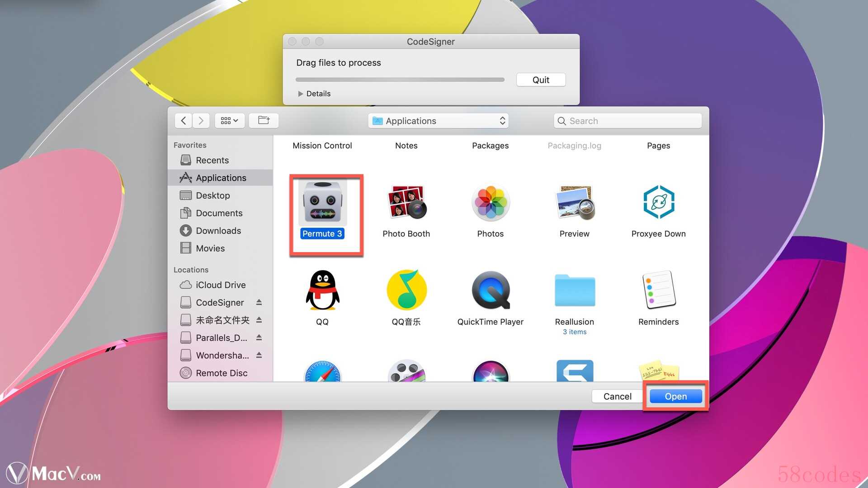Eject the Wondershare volume

259,355
